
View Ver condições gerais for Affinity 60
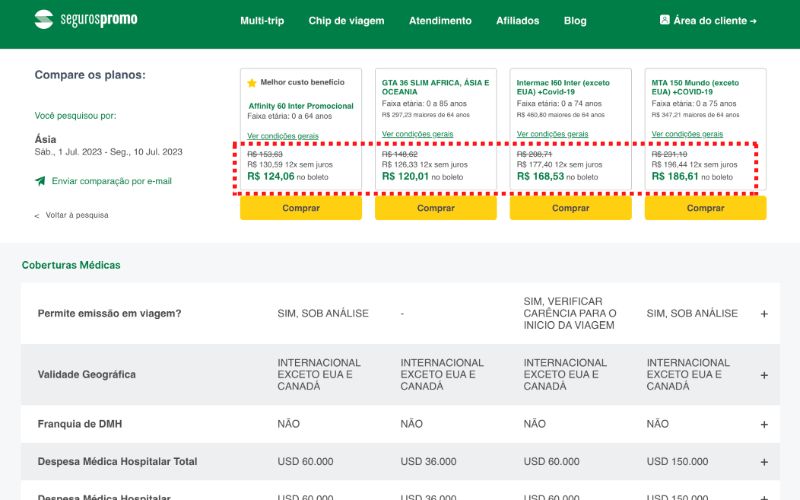(283, 136)
